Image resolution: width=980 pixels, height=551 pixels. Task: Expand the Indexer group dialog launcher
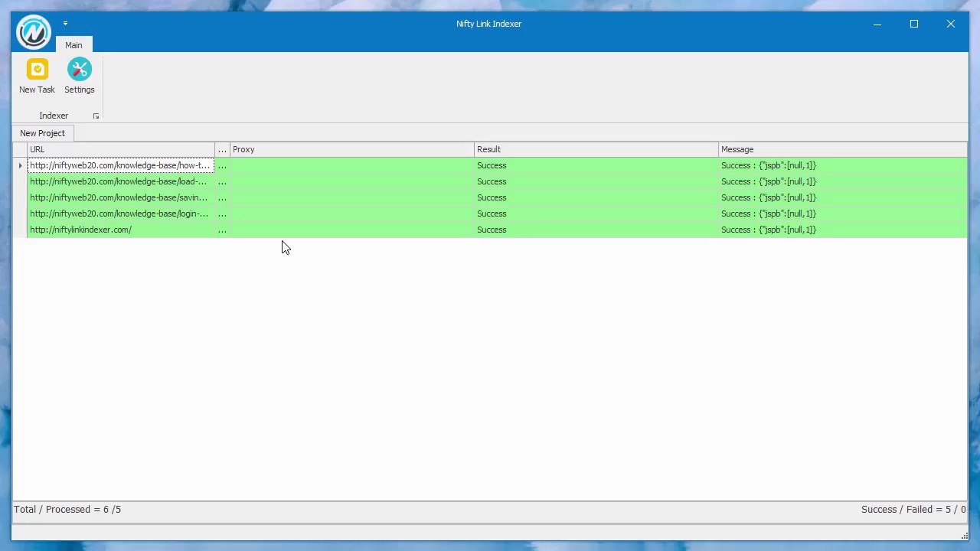pyautogui.click(x=96, y=116)
